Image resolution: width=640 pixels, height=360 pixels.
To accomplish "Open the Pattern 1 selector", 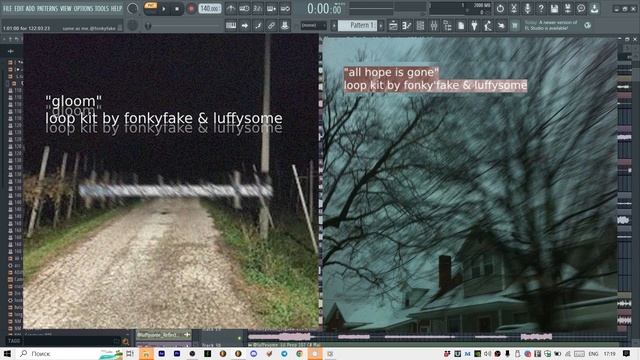I will pyautogui.click(x=358, y=25).
